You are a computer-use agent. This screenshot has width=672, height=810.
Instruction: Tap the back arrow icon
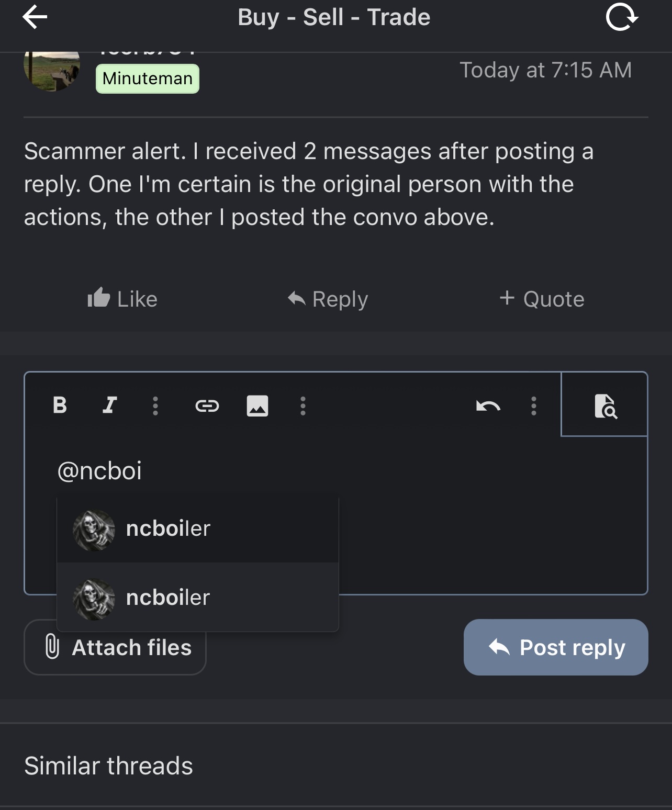point(35,17)
